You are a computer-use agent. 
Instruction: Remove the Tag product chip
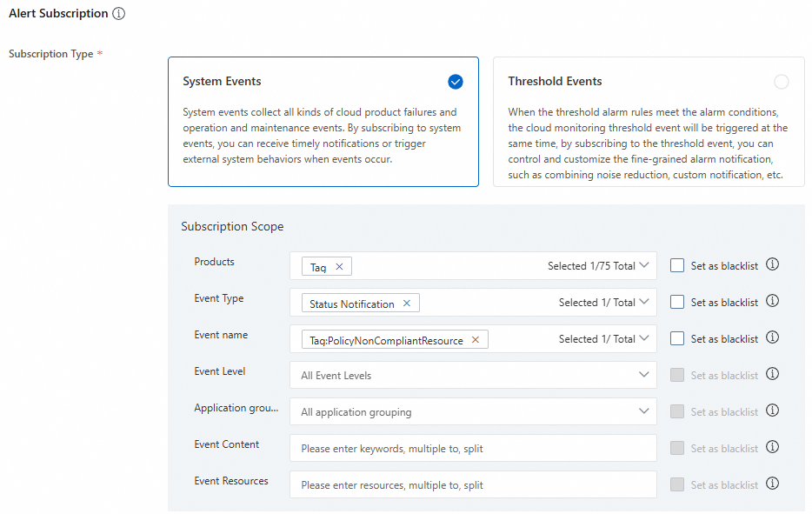(339, 267)
